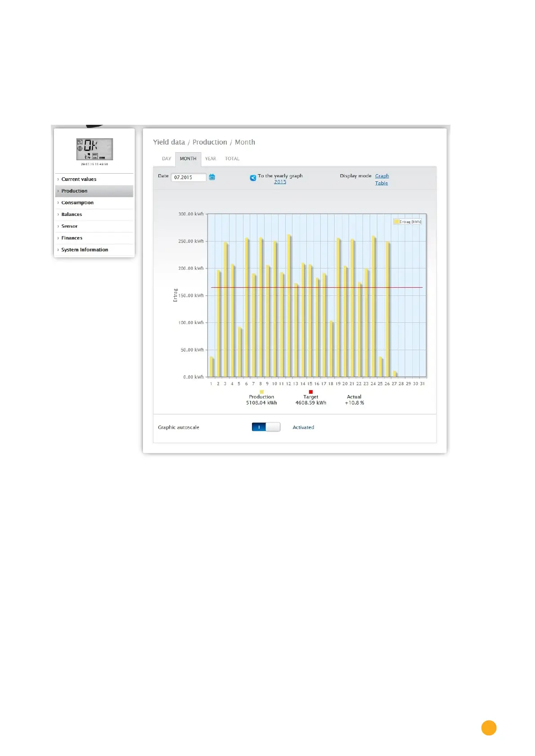Click the Actual +10.8 % value
Screen dimensions: 535x756
pos(354,403)
